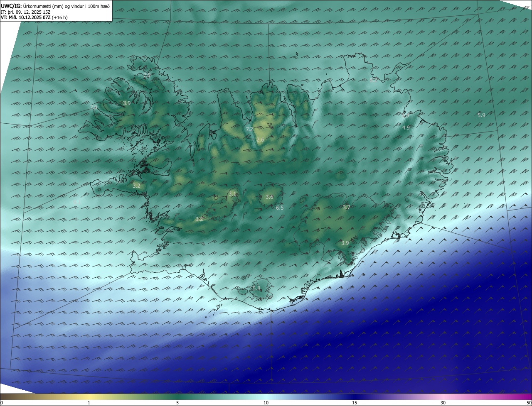Click the colorbar tick label 1

pos(89,403)
